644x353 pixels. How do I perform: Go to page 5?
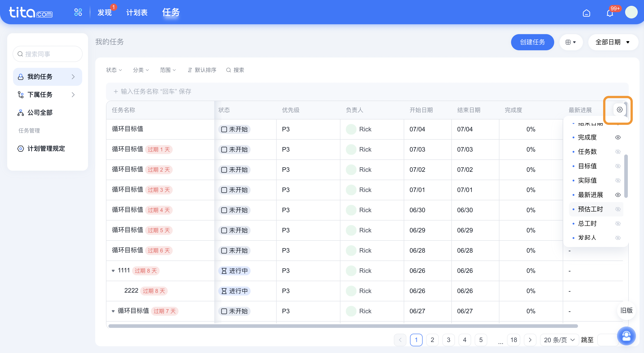pos(481,340)
